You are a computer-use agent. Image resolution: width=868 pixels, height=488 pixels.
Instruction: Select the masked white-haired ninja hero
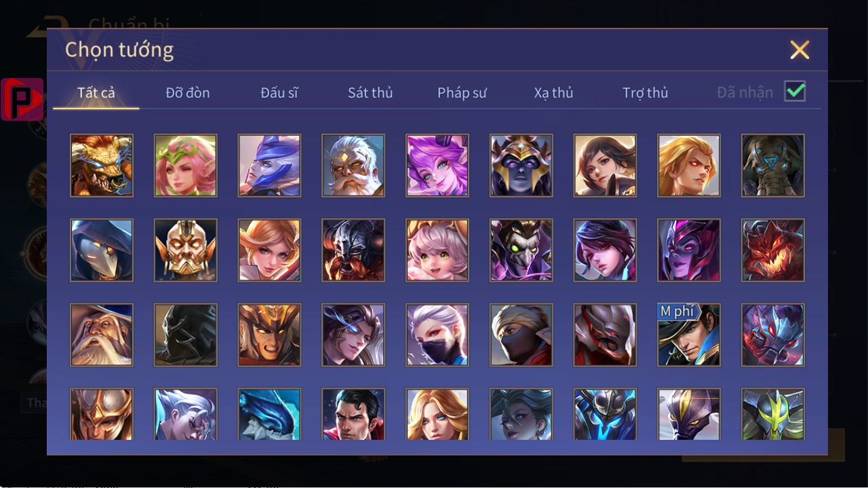pyautogui.click(x=437, y=335)
